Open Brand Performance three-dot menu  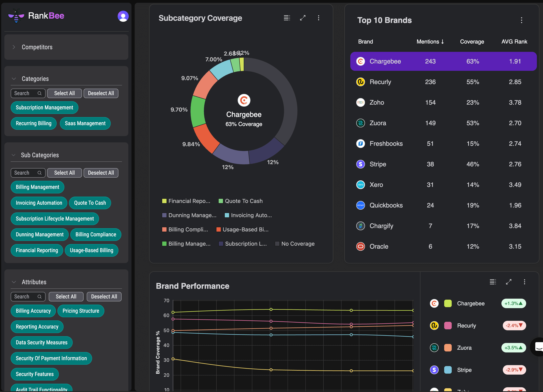click(524, 282)
